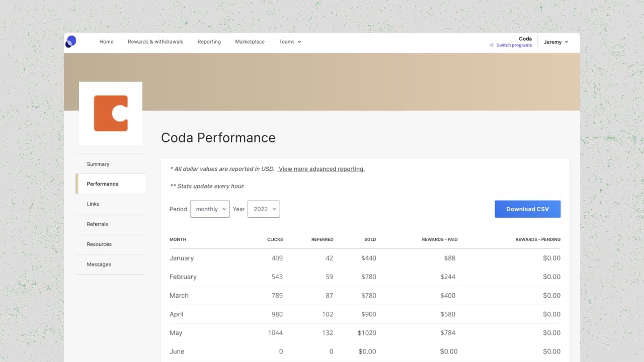Click February's clicks value 543

pos(277,277)
